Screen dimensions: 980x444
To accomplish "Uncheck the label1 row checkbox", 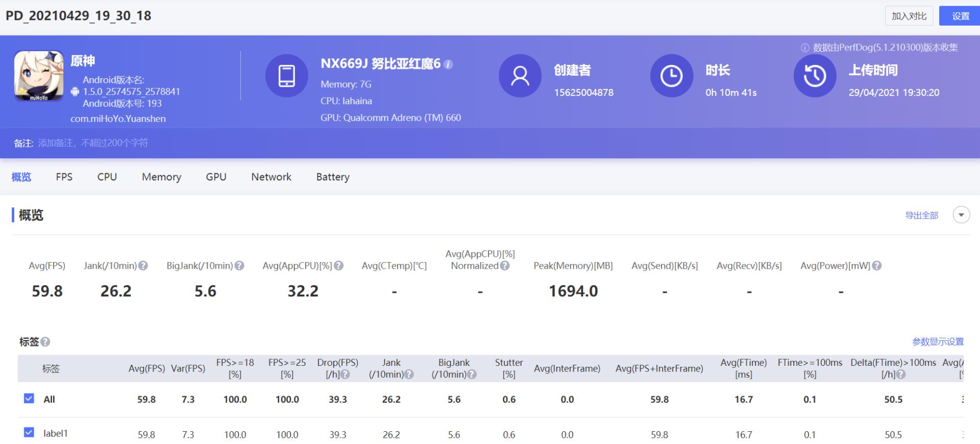I will pos(29,433).
